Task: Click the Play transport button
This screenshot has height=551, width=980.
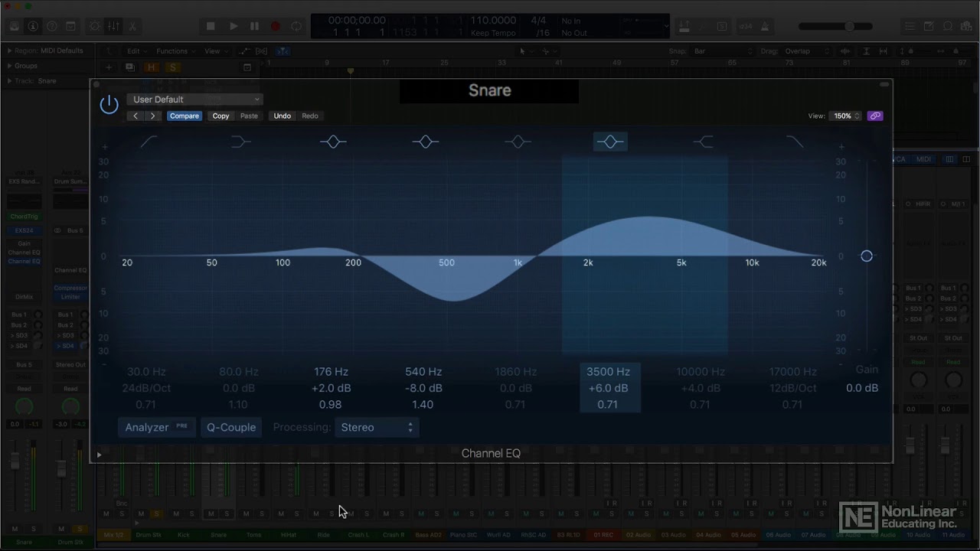Action: point(234,26)
